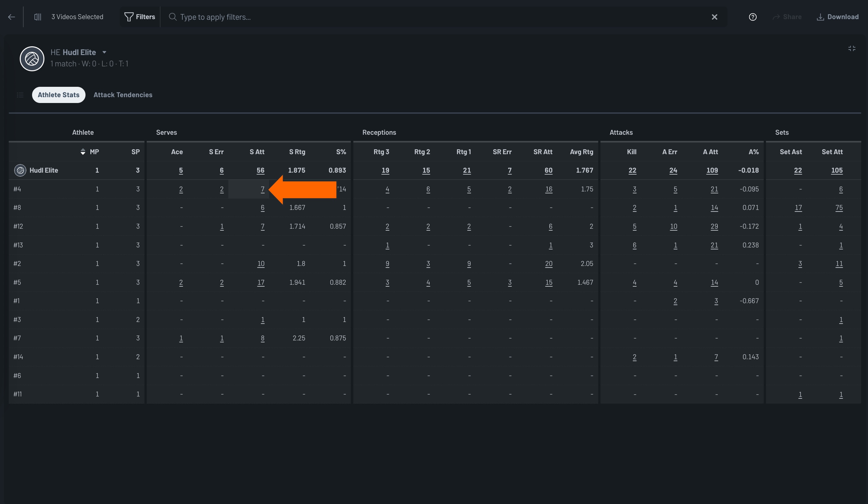Open #14 A Att value 7
Viewport: 868px width, 504px height.
point(716,357)
